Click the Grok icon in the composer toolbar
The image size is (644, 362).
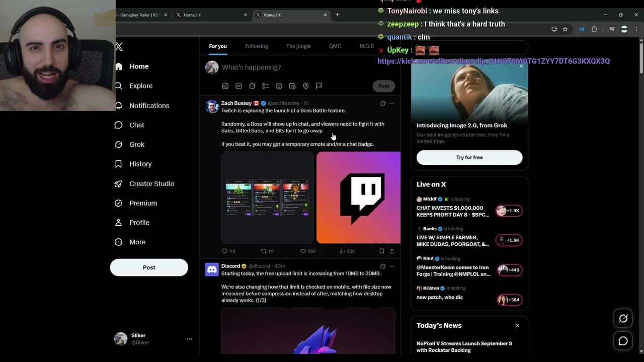pyautogui.click(x=252, y=86)
